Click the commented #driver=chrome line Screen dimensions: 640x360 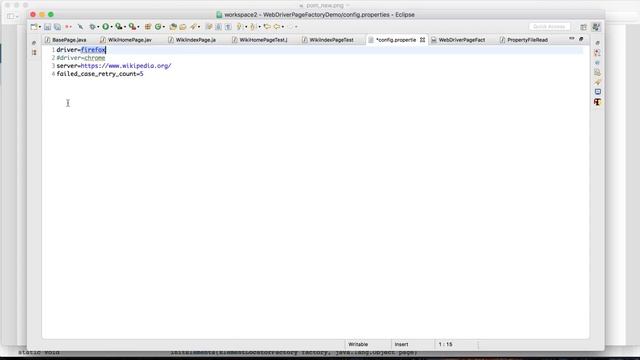coord(81,58)
